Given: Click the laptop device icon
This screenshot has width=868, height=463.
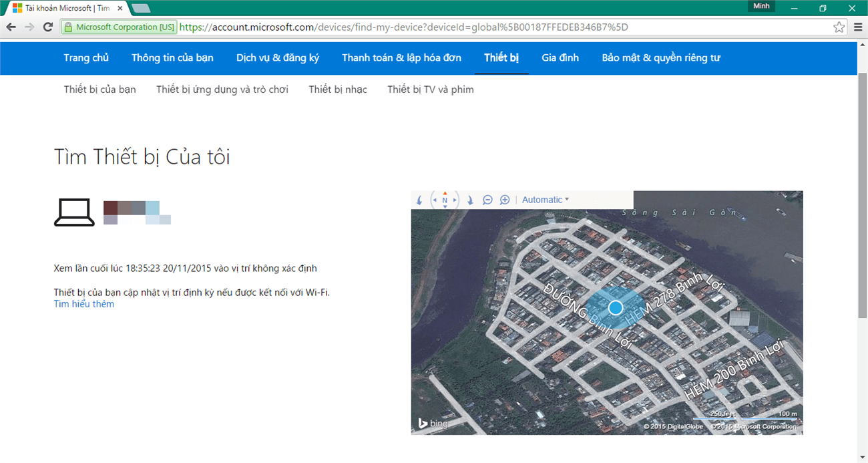Looking at the screenshot, I should coord(74,212).
